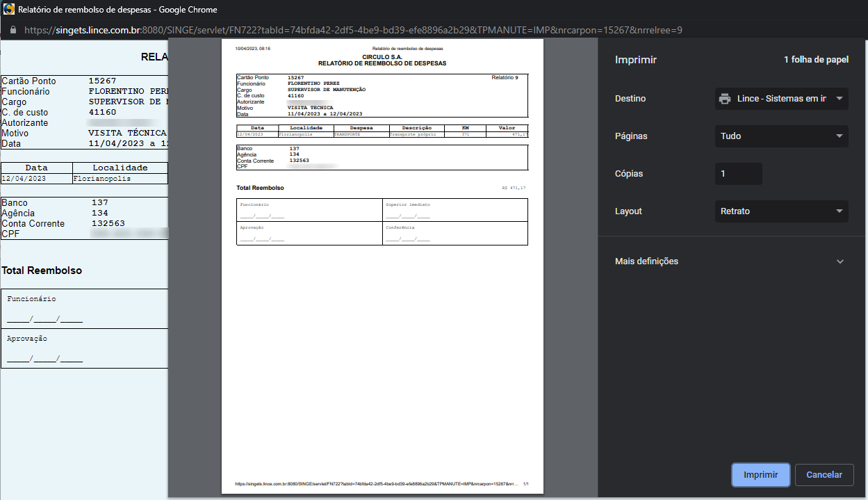Click the 'Localidade' column header in background page
868x500 pixels.
120,168
